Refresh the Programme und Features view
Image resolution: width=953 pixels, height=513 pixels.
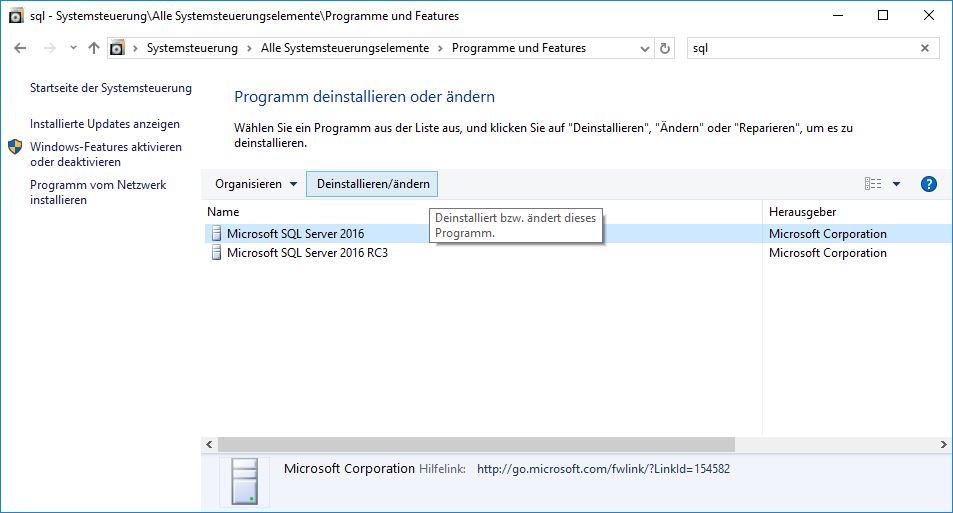click(665, 48)
